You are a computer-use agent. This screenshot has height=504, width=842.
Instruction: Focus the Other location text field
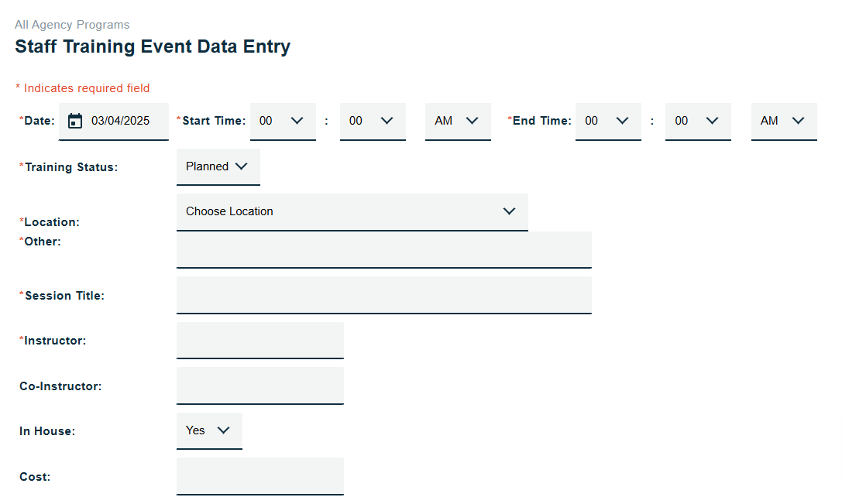click(383, 249)
